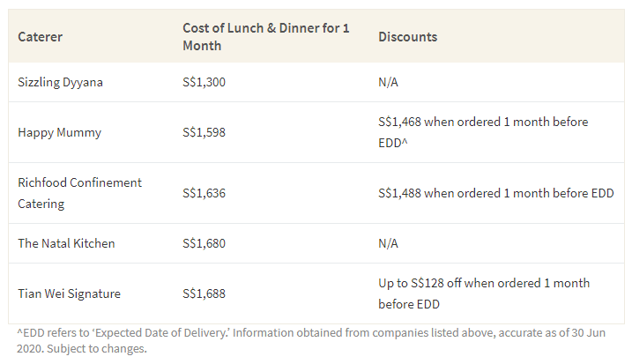Click N/A discount in Sizzling Dyyana row
632x364 pixels.
(x=390, y=81)
